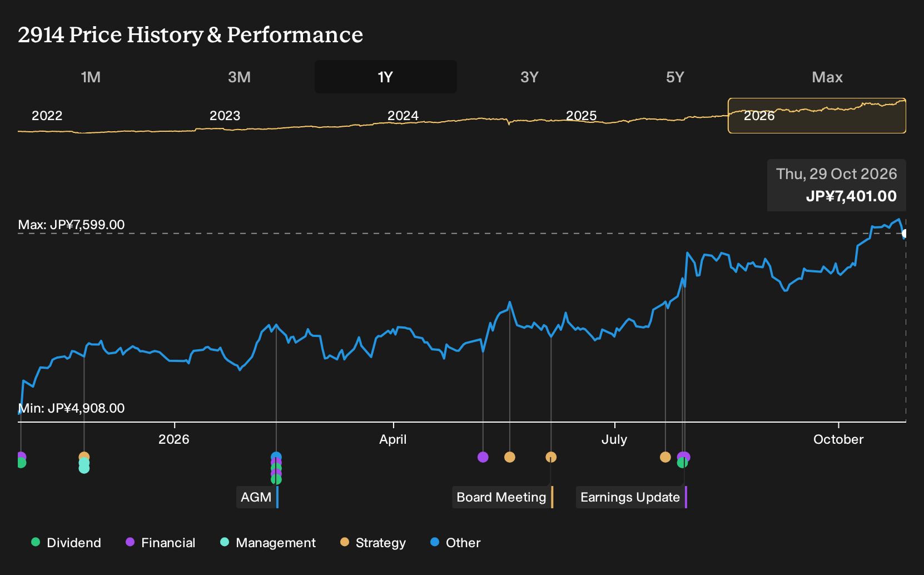Toggle the Financial legend filter
Viewport: 924px width, 575px height.
coord(161,543)
